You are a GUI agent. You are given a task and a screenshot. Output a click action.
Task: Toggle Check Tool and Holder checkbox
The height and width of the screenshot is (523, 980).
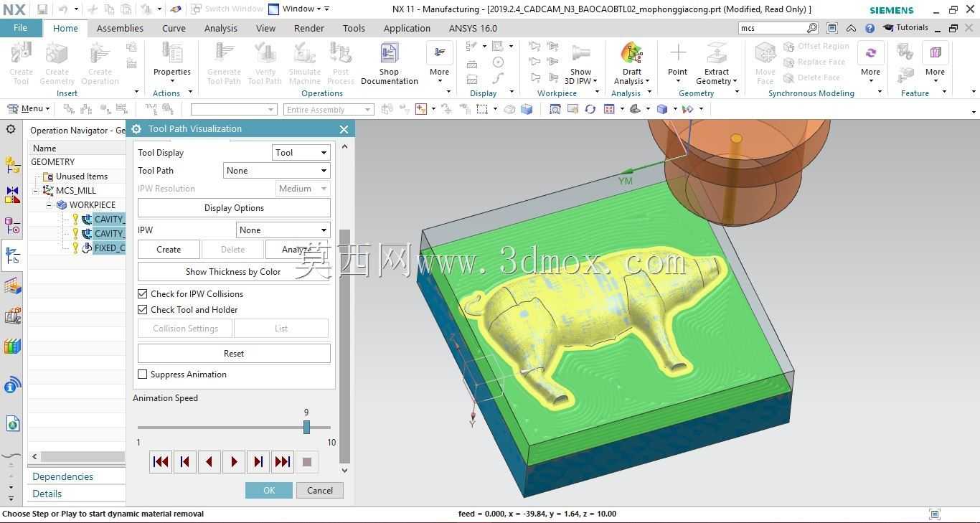click(x=143, y=310)
